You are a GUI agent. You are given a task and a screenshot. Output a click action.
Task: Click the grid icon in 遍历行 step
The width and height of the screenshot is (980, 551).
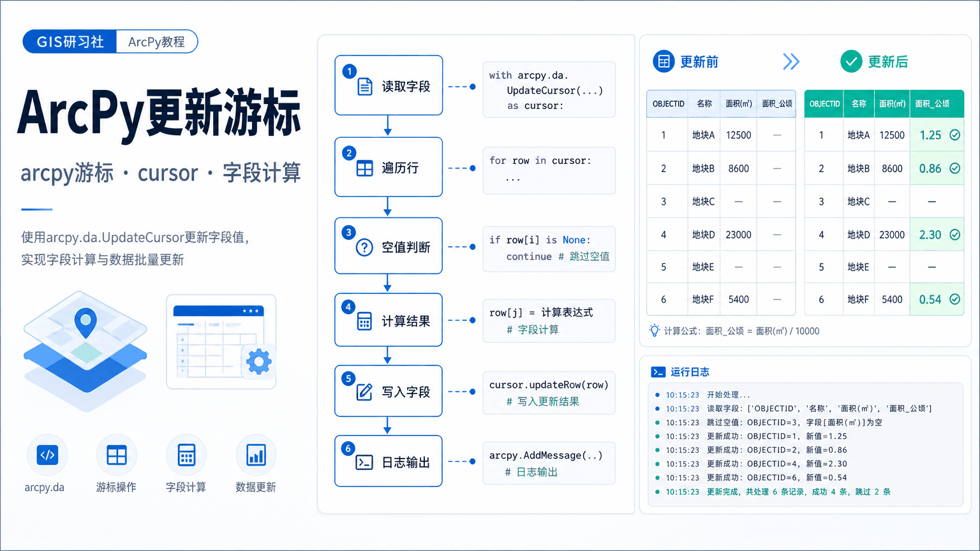[x=364, y=168]
